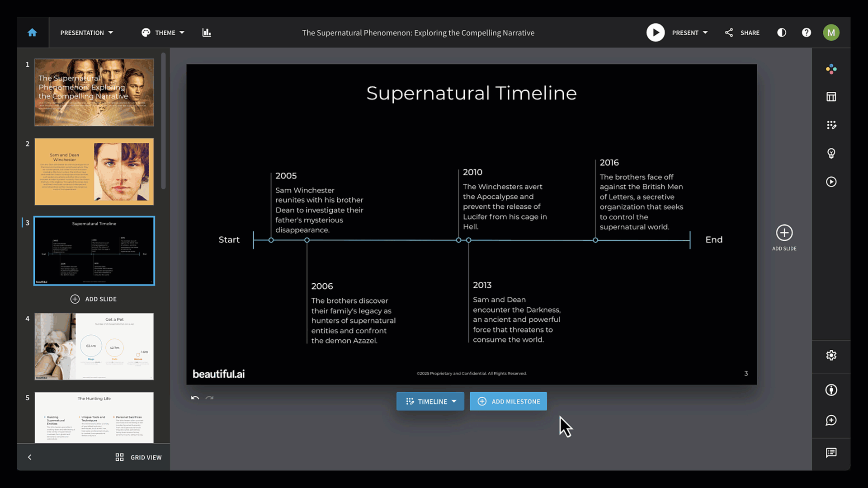
Task: Click the share network icon
Action: point(729,33)
